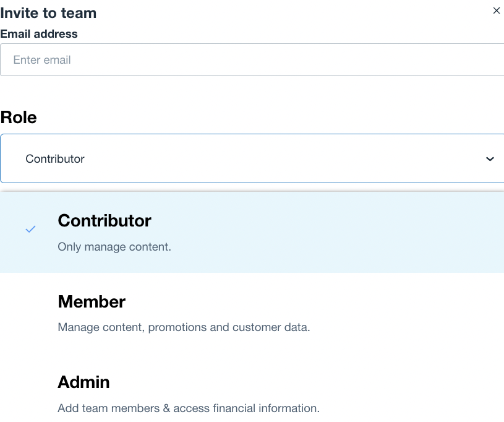Click the 'Only manage content.' description
The width and height of the screenshot is (504, 422).
[114, 247]
